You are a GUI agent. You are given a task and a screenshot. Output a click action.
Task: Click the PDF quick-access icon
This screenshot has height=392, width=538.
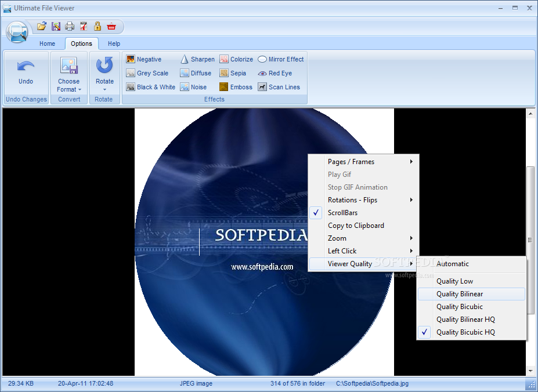click(84, 26)
